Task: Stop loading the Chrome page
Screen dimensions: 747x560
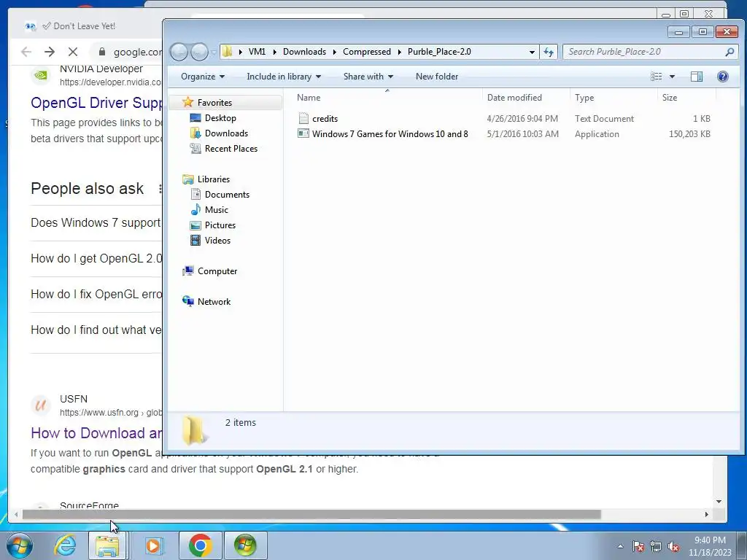Action: point(73,52)
